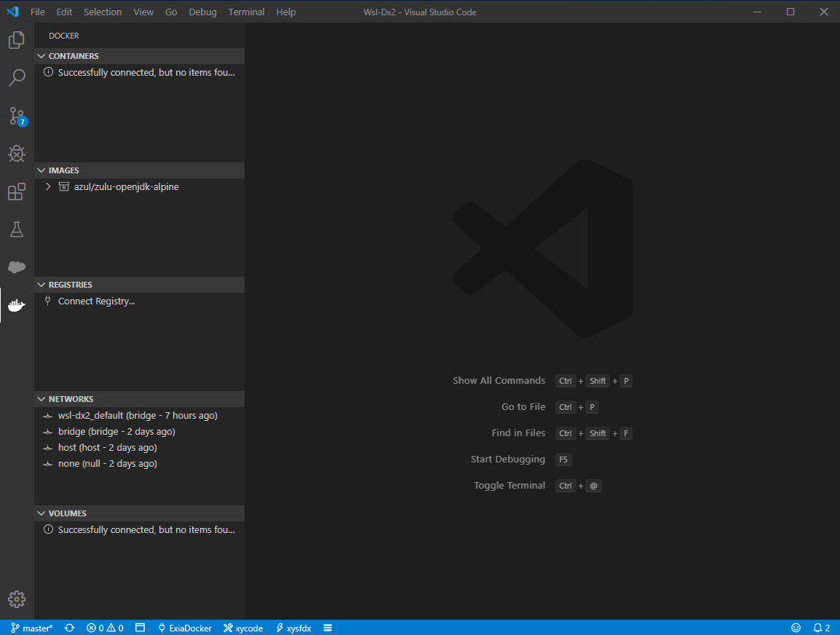
Task: Open the Help menu
Action: click(286, 12)
